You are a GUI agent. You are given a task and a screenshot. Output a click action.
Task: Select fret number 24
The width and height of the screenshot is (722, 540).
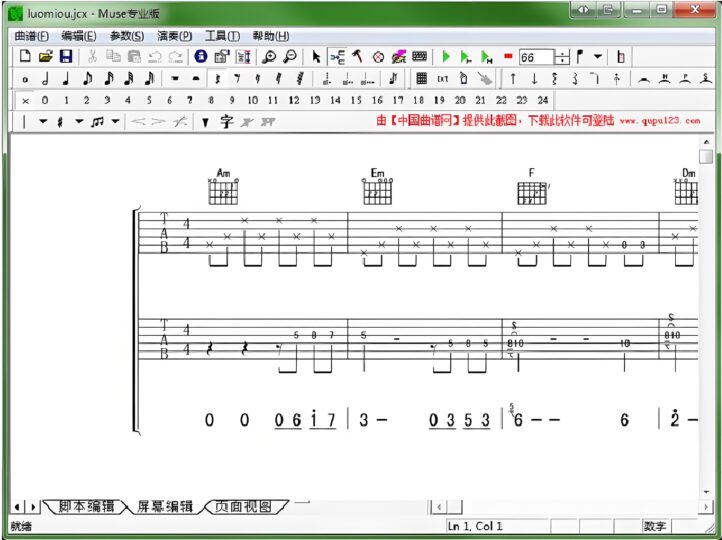click(x=543, y=100)
